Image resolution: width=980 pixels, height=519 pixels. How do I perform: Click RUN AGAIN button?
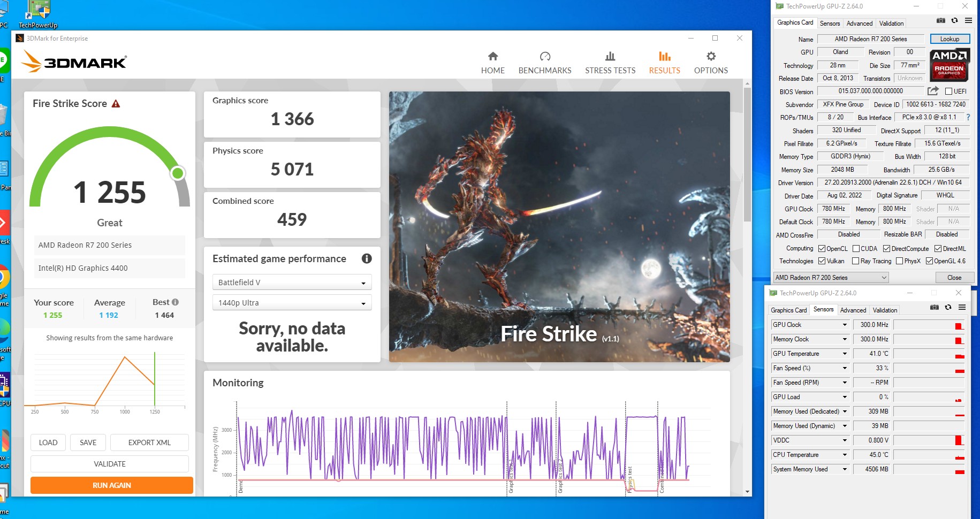click(112, 485)
